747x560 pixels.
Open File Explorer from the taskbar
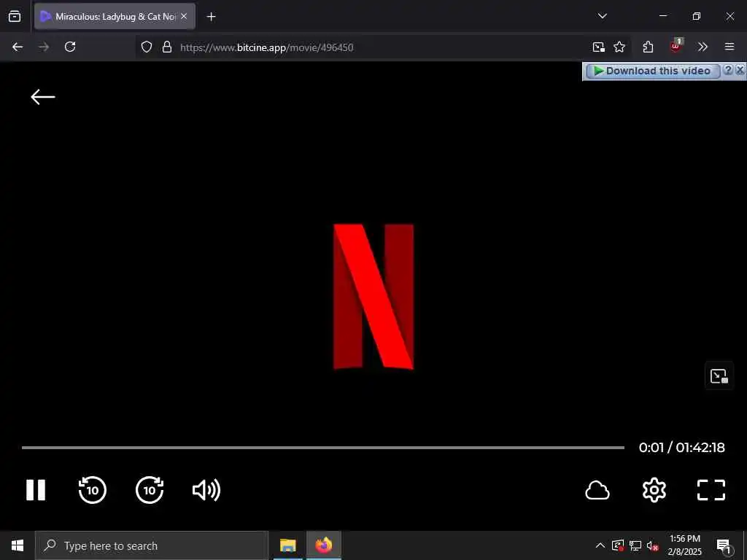[x=287, y=545]
